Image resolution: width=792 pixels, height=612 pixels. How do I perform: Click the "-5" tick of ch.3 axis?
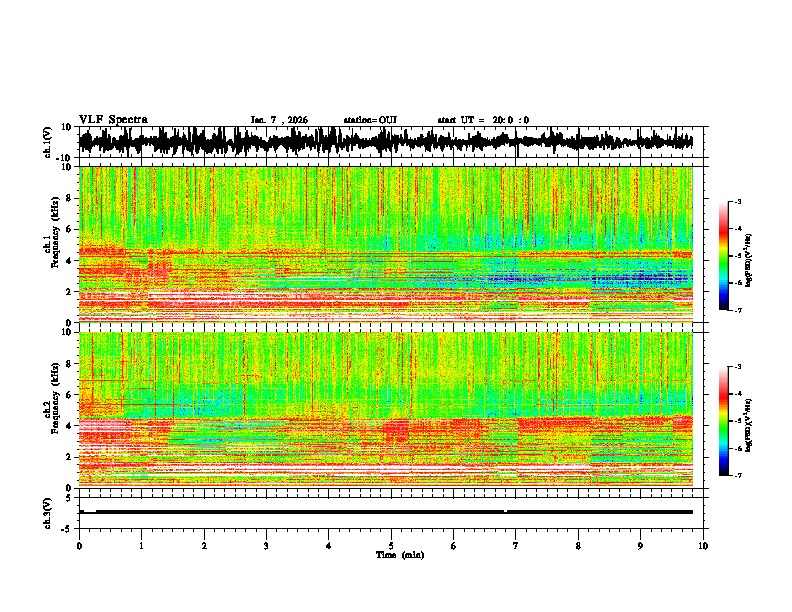pyautogui.click(x=68, y=529)
